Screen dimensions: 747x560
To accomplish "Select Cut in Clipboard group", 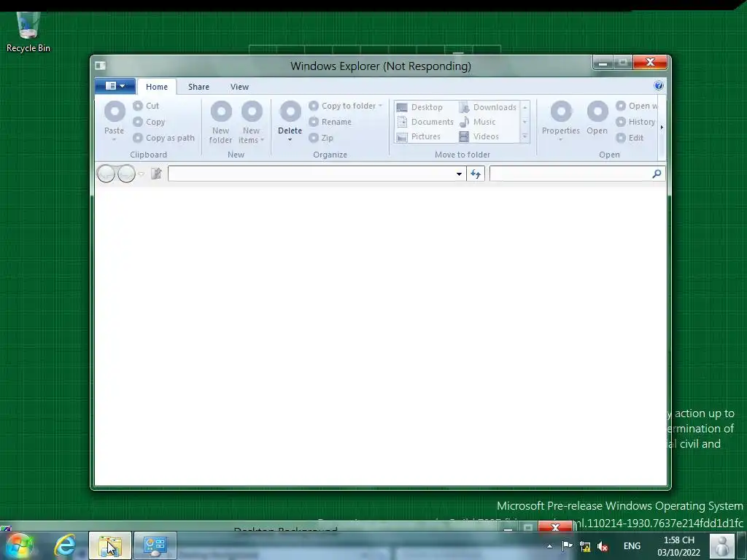I will point(146,106).
